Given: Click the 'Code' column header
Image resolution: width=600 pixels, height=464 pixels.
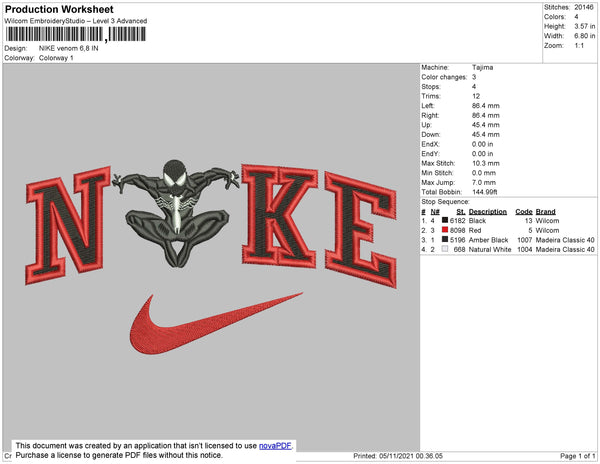Looking at the screenshot, I should tap(524, 212).
